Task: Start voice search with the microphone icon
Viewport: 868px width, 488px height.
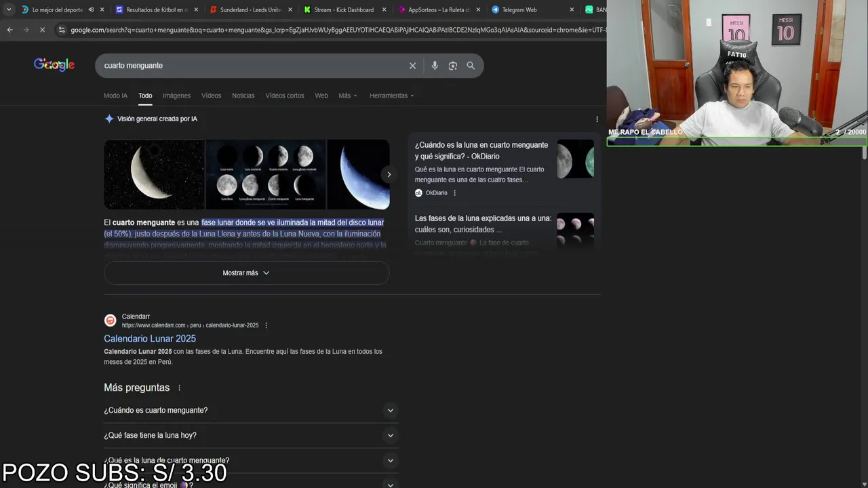Action: 435,66
